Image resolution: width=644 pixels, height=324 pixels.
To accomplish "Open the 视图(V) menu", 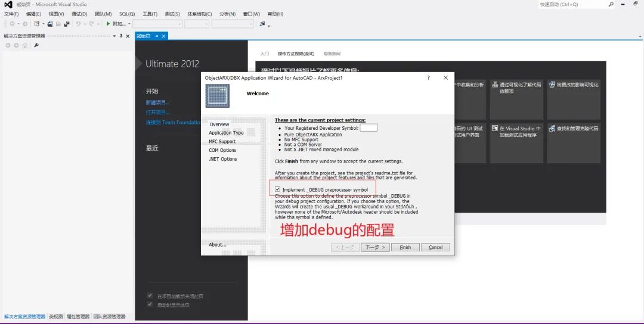I will pos(56,14).
